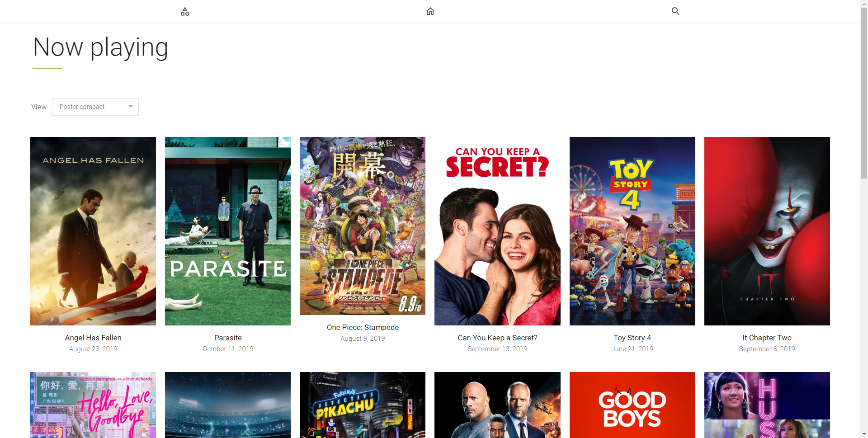This screenshot has height=438, width=868.
Task: Open the Detective Pikachu poster
Action: (x=363, y=405)
